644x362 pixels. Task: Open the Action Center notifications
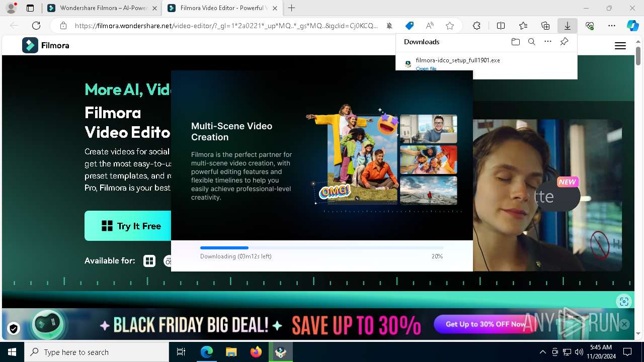point(627,352)
